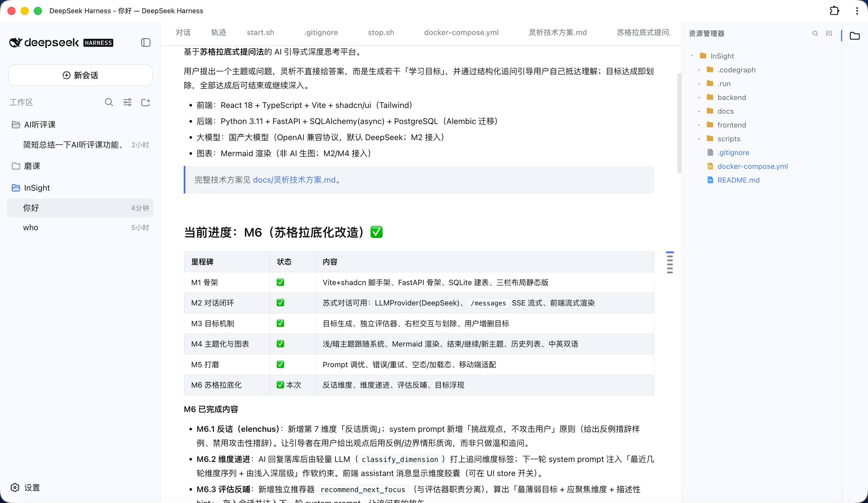Open the docker-compose.yml tab

[461, 32]
